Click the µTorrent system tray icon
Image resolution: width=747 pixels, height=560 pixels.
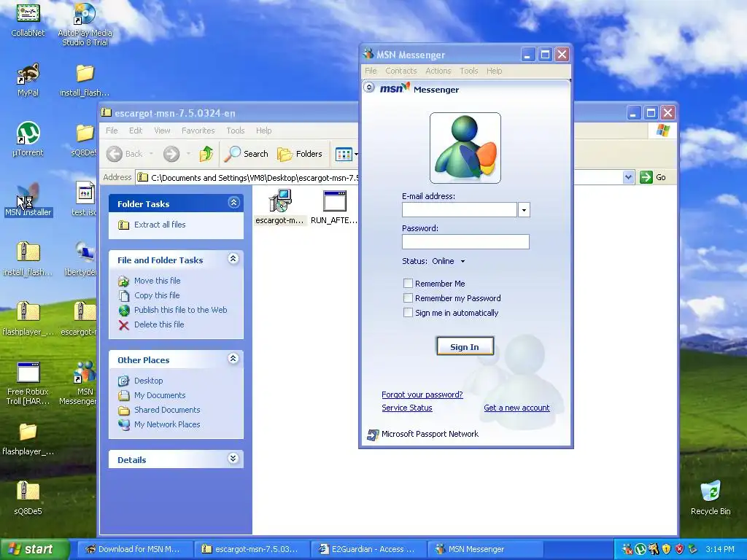[x=640, y=549]
